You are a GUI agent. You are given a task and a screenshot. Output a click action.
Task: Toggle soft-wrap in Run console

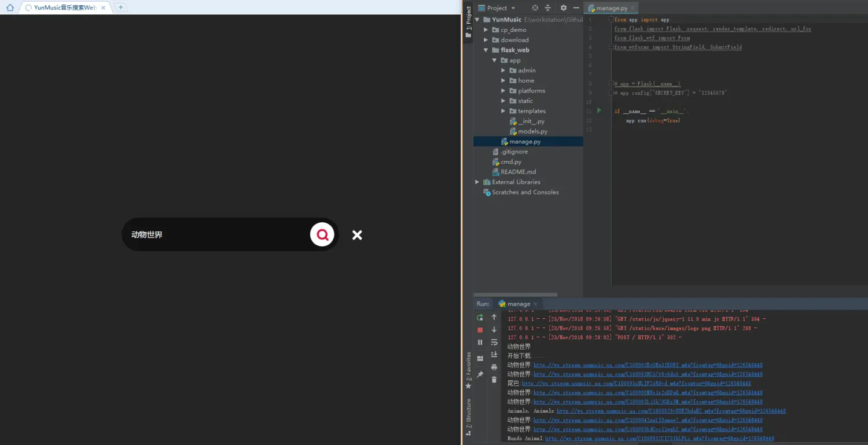coord(494,342)
